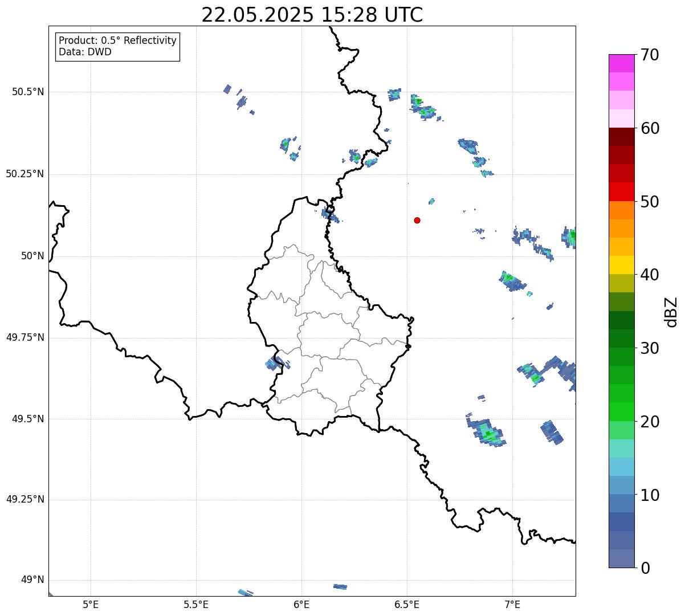The image size is (685, 616).
Task: Click the colorbar tick label 70
Action: pos(650,55)
